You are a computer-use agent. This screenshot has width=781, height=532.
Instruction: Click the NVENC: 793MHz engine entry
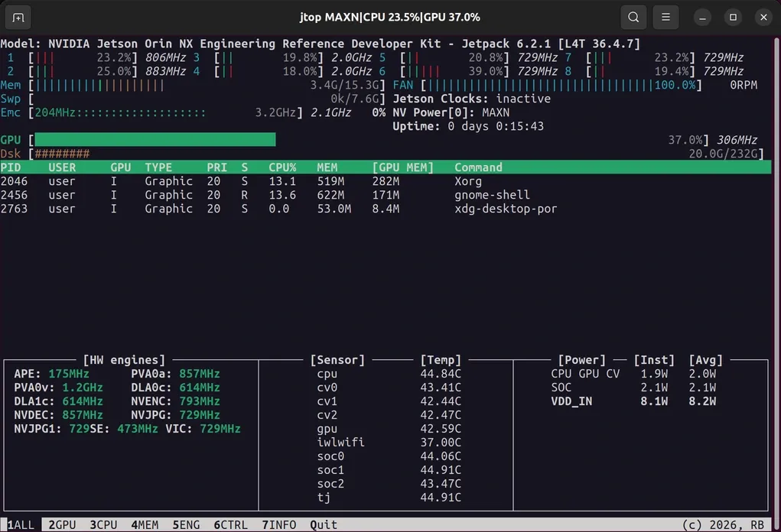pos(175,401)
